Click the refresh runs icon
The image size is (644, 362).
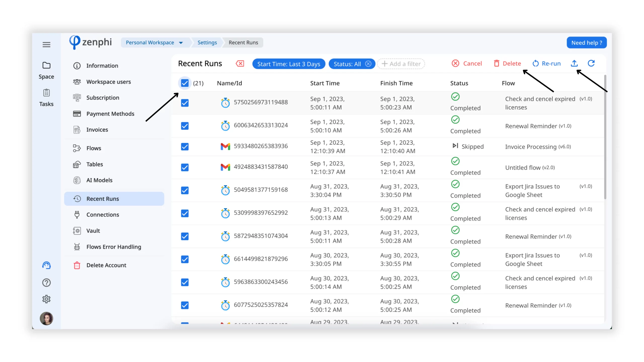[x=591, y=63]
